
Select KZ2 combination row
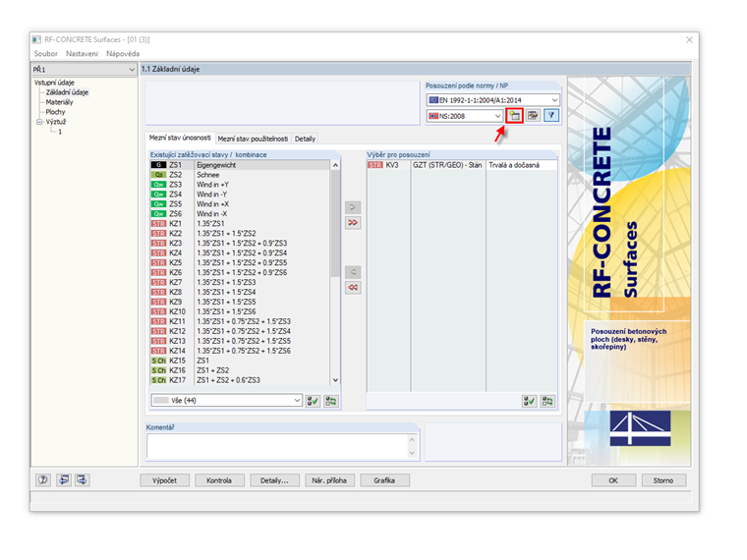(x=240, y=234)
